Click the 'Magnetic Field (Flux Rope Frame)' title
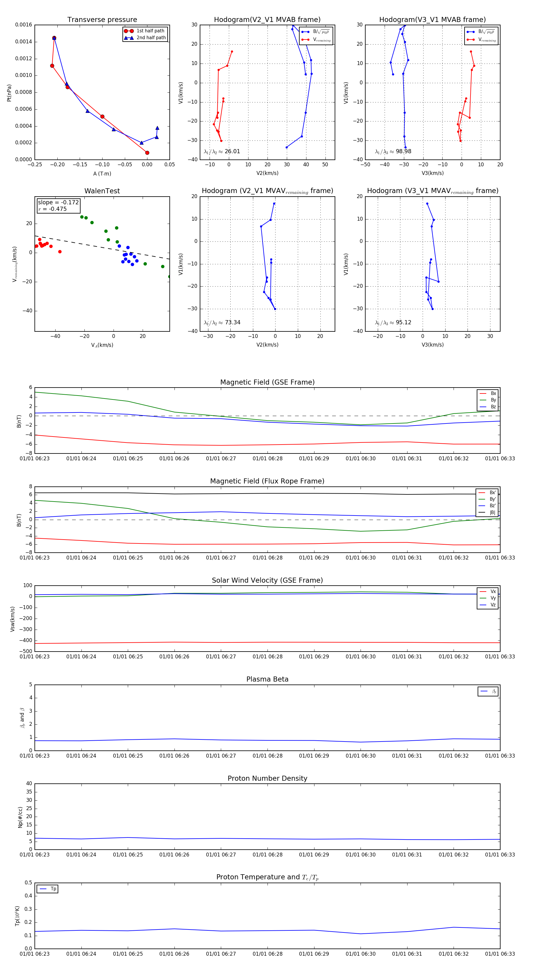Viewport: 535px width, 980px height. (x=267, y=481)
